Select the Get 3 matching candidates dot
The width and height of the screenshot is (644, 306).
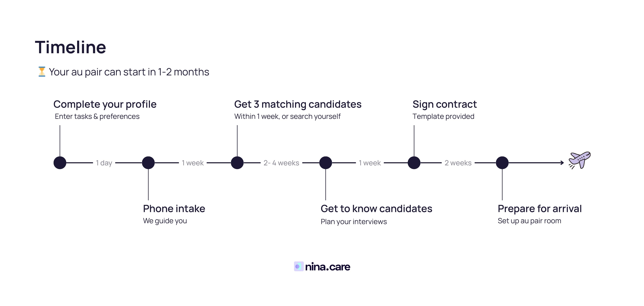point(237,163)
